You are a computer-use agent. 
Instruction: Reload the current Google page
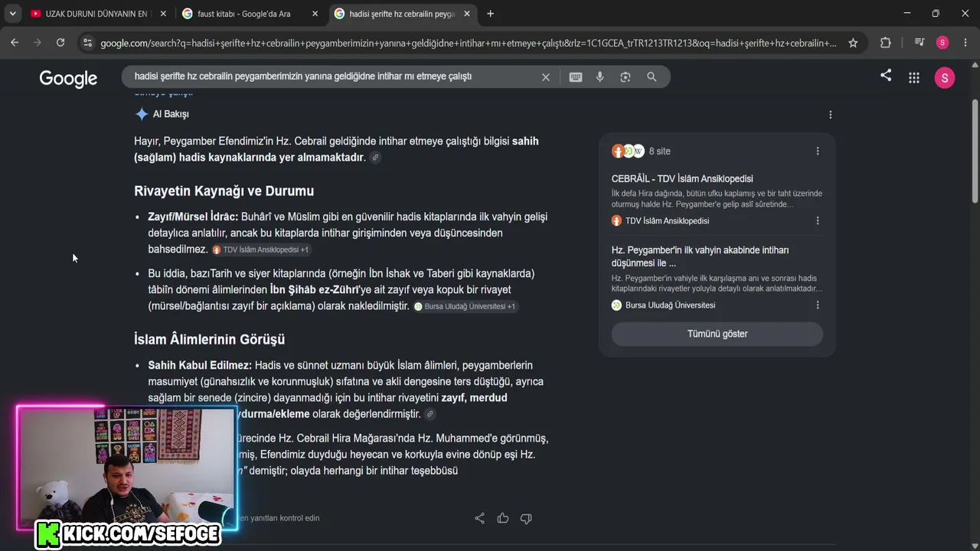click(x=60, y=43)
